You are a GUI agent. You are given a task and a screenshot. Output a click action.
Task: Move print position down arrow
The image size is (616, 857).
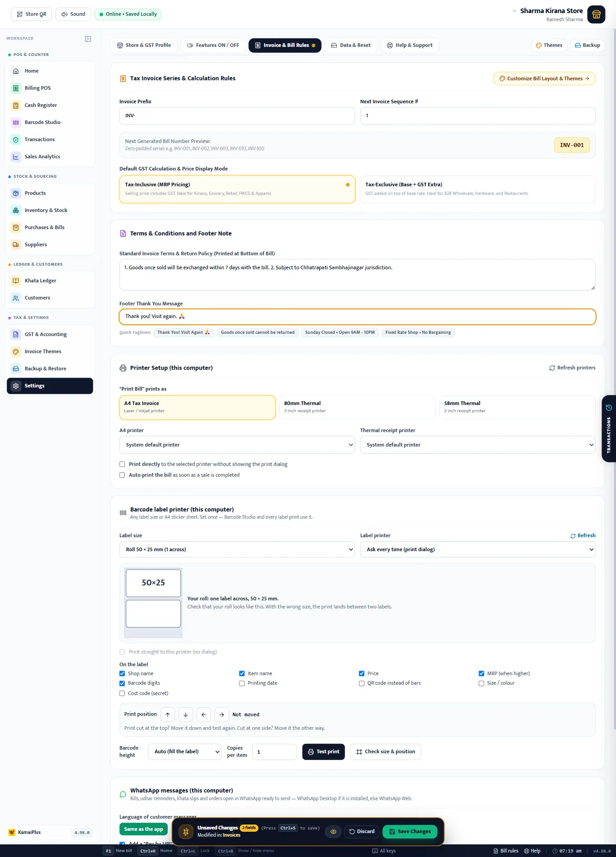coord(186,714)
